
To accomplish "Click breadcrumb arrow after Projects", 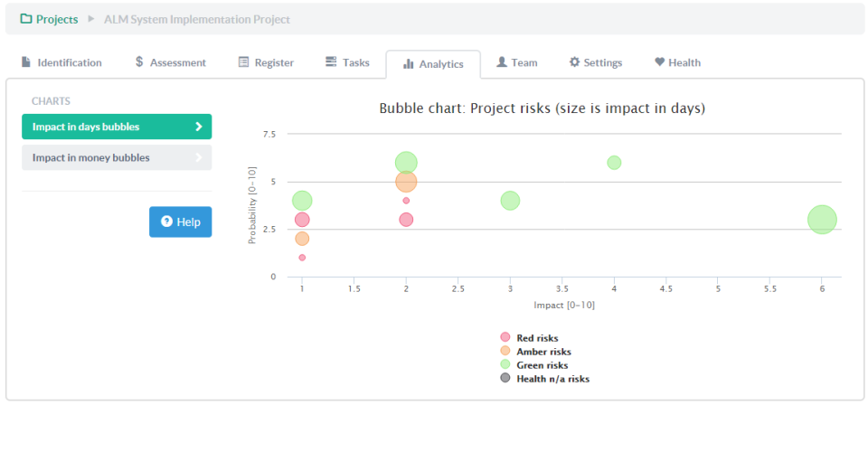I will (x=90, y=19).
